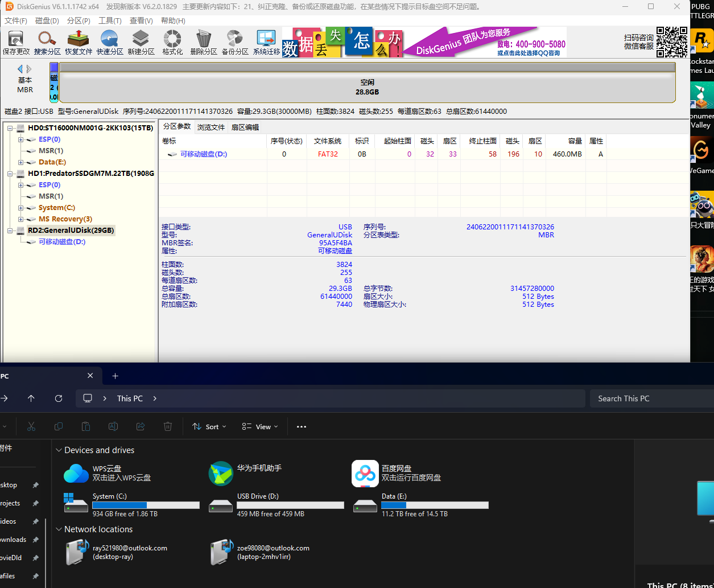
Task: Click the MBR签名 value 95A5F4BA
Action: coord(336,243)
